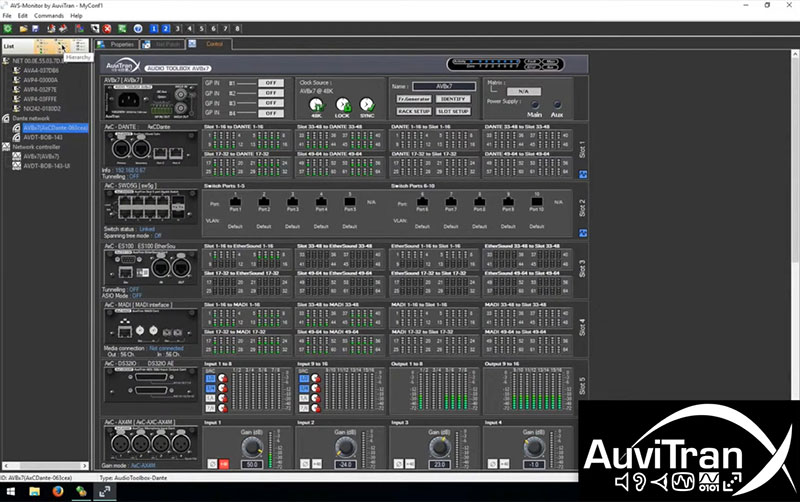Click the Input 3 gain value field 23.0
Viewport: 800px width, 502px height.
(440, 464)
